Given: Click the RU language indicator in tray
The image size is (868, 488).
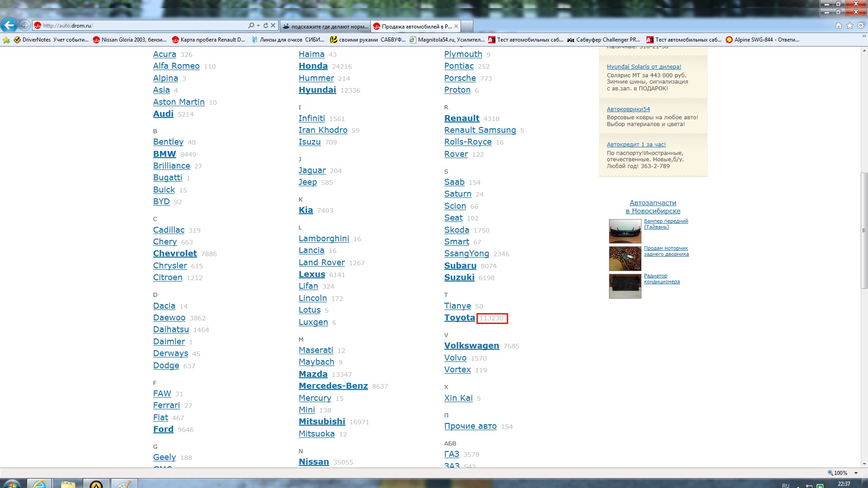Looking at the screenshot, I should point(786,485).
